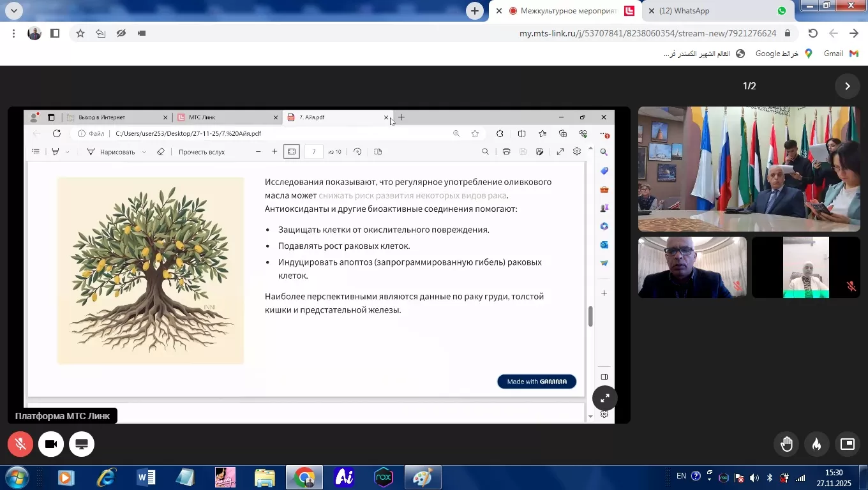Screen dimensions: 868x490
Task: Send a fire reaction
Action: point(817,445)
